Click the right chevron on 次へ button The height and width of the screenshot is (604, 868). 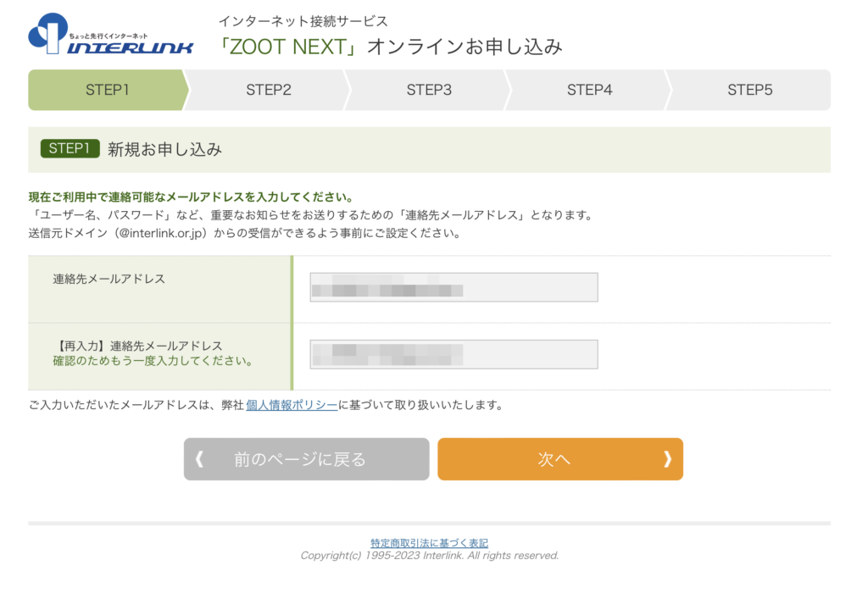coord(667,458)
